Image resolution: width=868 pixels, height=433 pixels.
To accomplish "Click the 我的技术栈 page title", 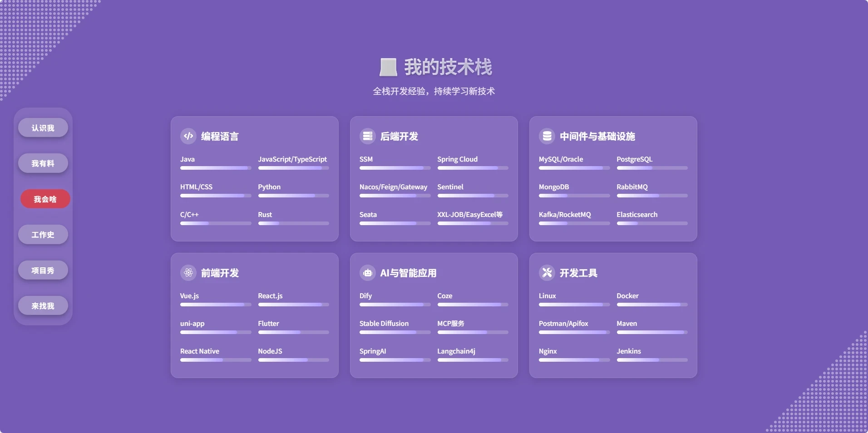I will [x=448, y=67].
